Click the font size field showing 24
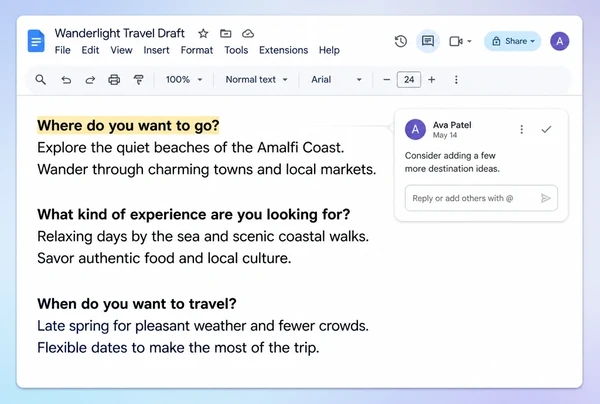Viewport: 600px width, 404px height. [409, 80]
